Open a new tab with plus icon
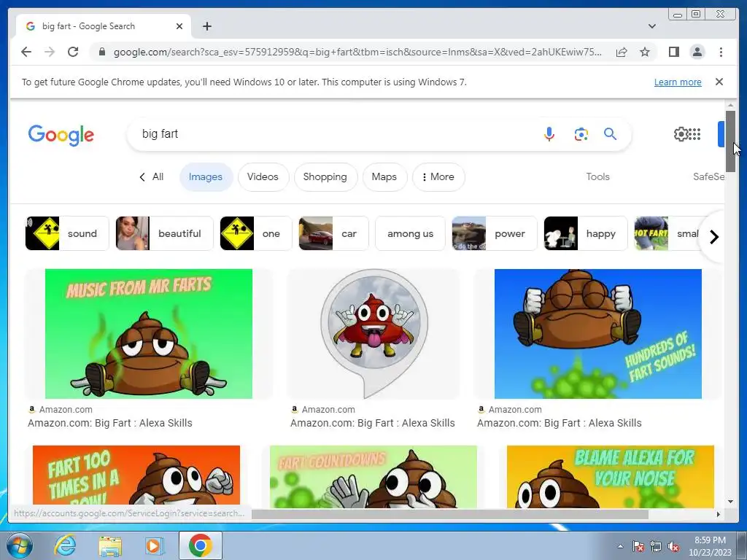The image size is (747, 560). point(206,26)
